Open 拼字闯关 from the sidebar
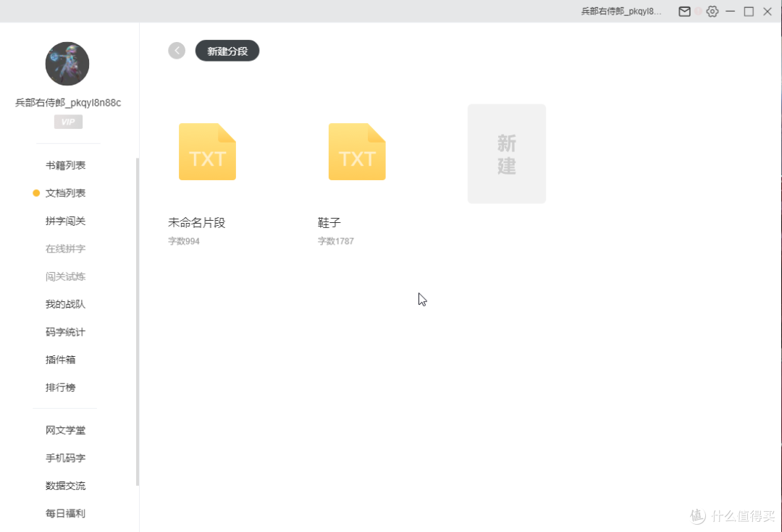Screen dimensions: 782x532 (x=65, y=221)
